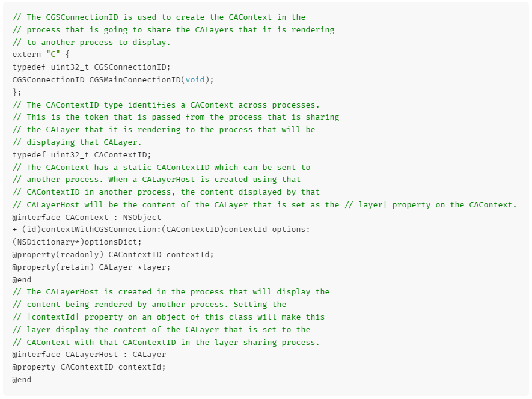Click '(NSDictionary*)optionsDict;' line
This screenshot has width=532, height=399.
(x=77, y=242)
